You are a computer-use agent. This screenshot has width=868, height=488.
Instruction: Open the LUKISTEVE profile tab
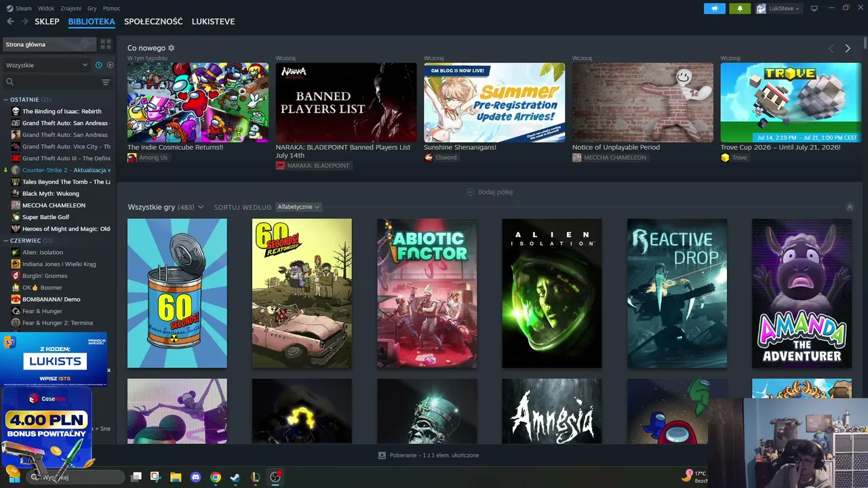pos(213,22)
